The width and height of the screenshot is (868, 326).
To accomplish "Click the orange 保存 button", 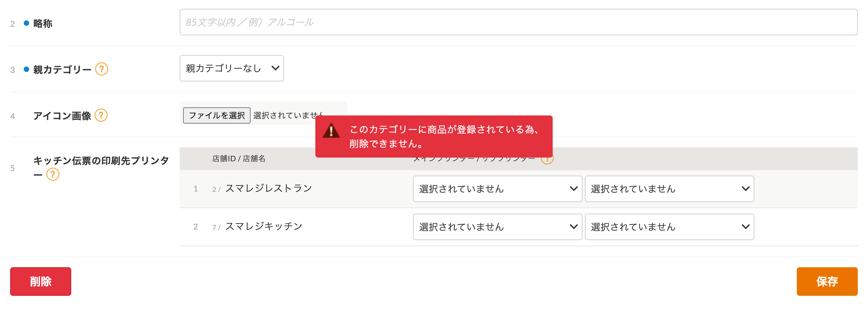I will click(x=827, y=282).
